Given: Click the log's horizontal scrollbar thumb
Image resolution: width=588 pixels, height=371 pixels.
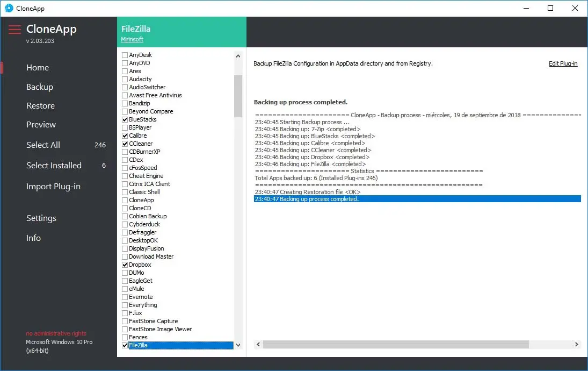Looking at the screenshot, I should tap(396, 344).
